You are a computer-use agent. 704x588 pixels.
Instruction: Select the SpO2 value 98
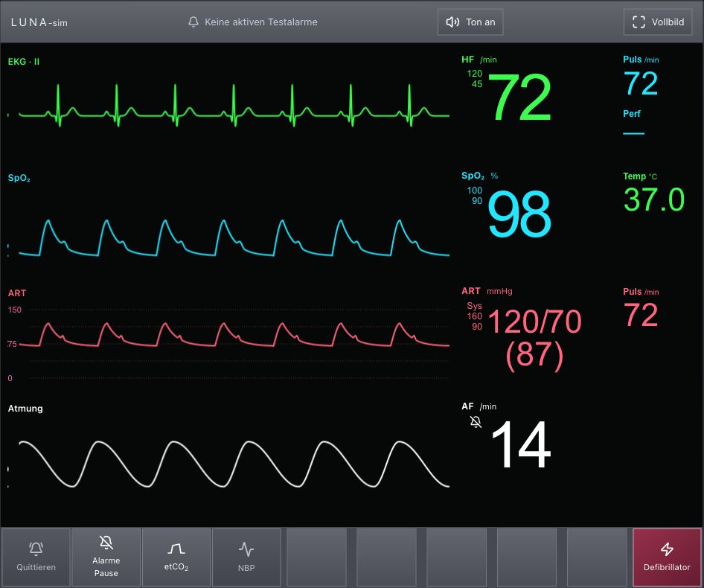coord(519,214)
